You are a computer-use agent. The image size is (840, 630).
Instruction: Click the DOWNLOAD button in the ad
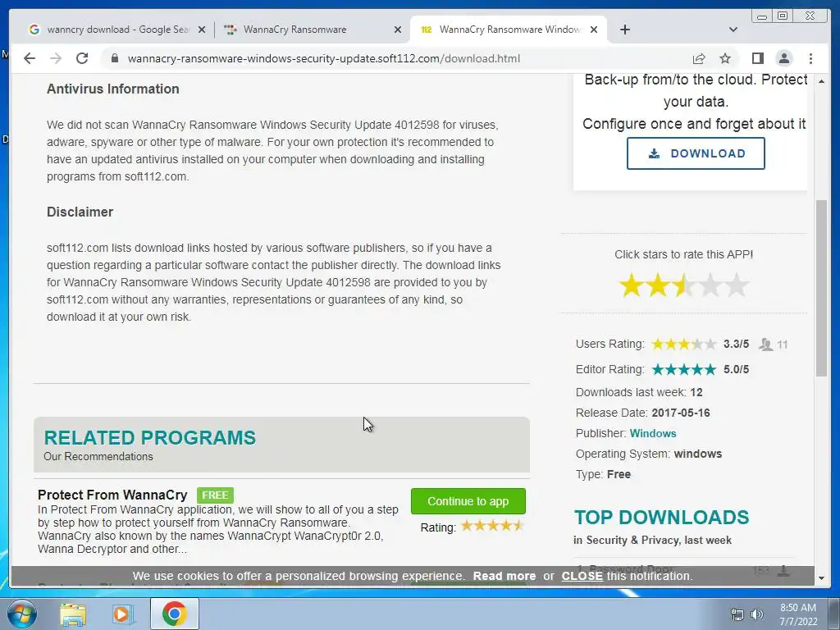click(x=696, y=153)
